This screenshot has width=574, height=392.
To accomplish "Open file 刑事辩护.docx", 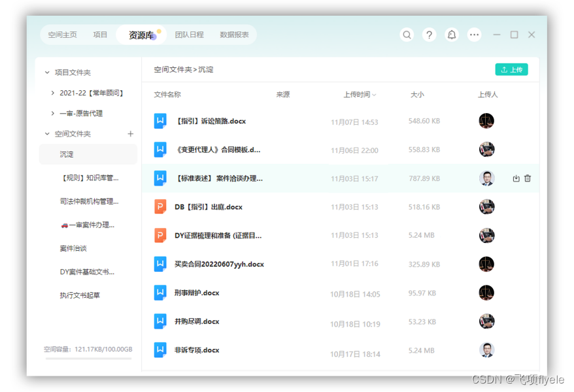I will 197,293.
